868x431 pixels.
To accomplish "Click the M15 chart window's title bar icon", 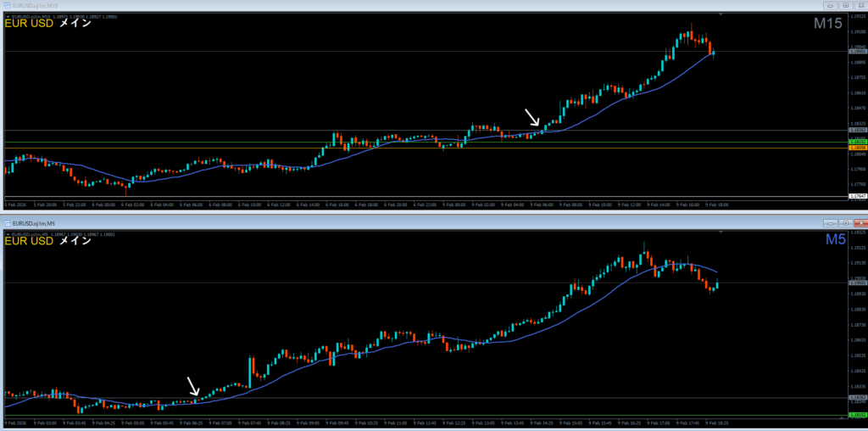I will [5, 4].
